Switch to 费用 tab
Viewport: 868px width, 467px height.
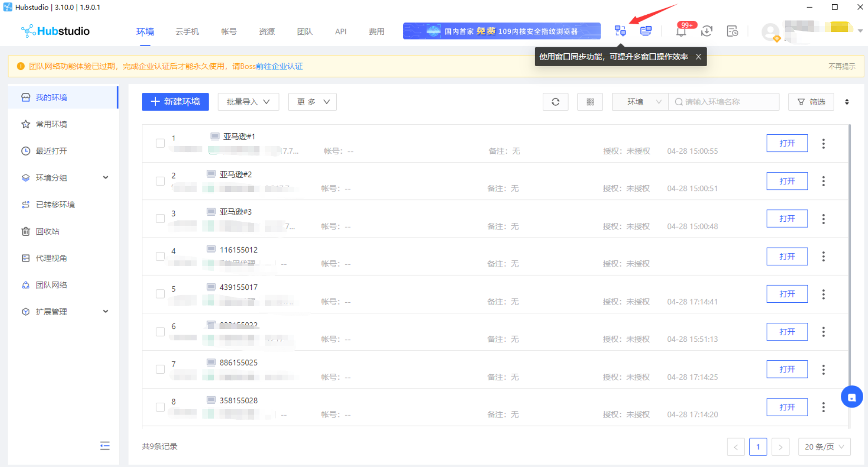(377, 31)
